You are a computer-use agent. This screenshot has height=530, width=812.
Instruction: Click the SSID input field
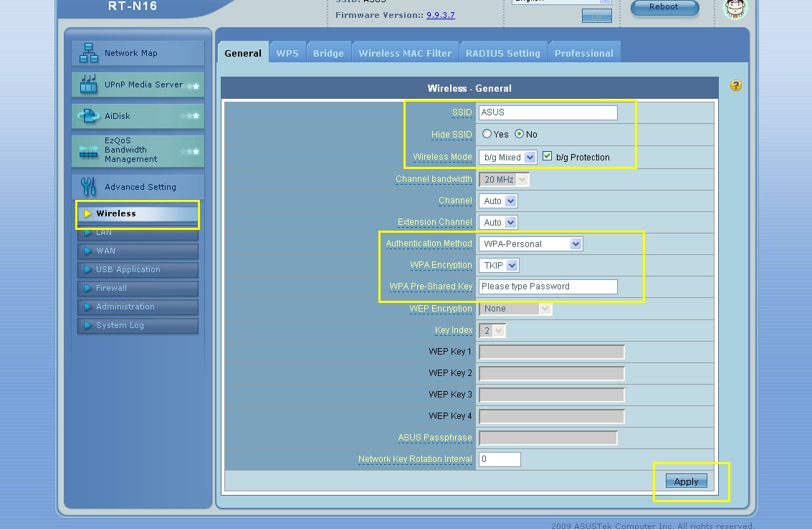pyautogui.click(x=548, y=112)
